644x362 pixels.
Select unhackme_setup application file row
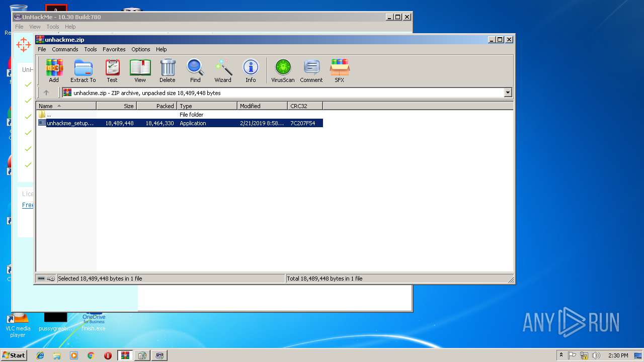(x=180, y=123)
